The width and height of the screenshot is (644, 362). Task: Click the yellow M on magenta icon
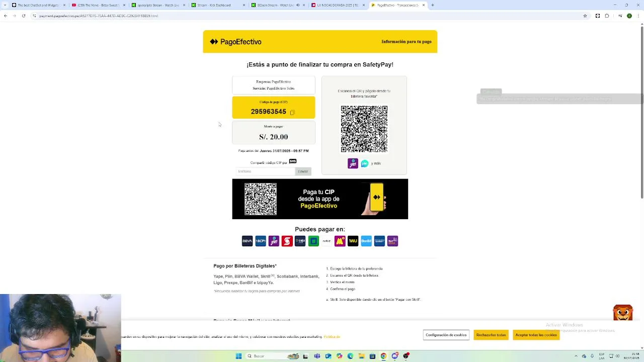340,241
